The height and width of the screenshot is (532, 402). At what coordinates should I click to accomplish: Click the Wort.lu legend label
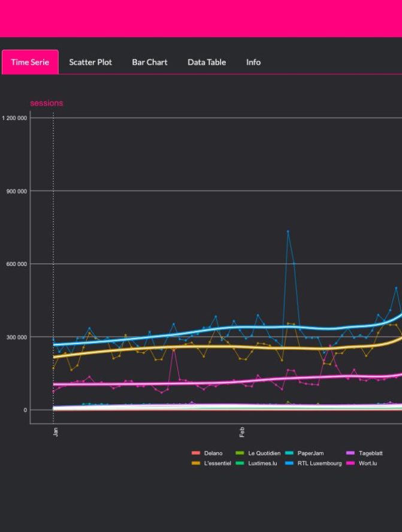368,464
